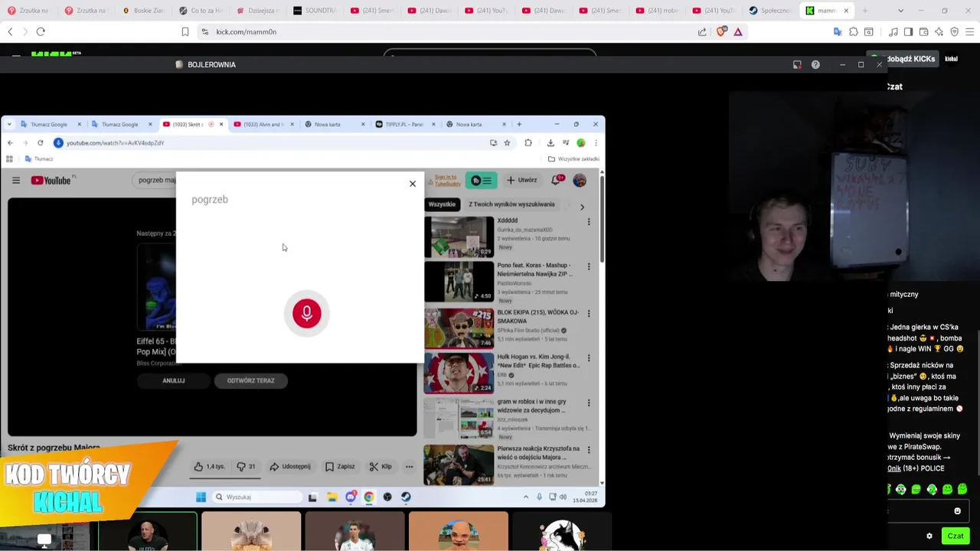Viewport: 980px width, 551px height.
Task: Open the Brave playlist music note icon
Action: [893, 31]
